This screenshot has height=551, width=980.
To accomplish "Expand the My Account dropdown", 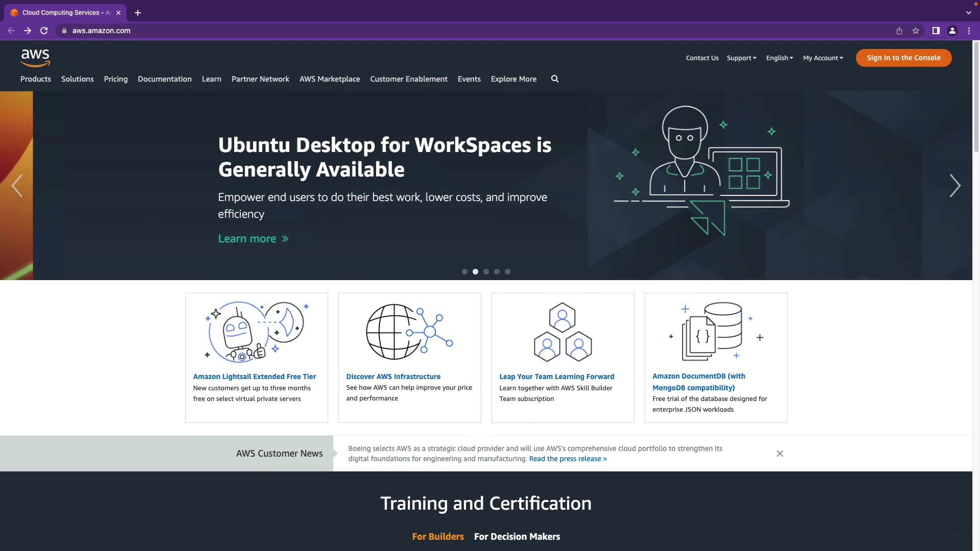I will point(823,58).
